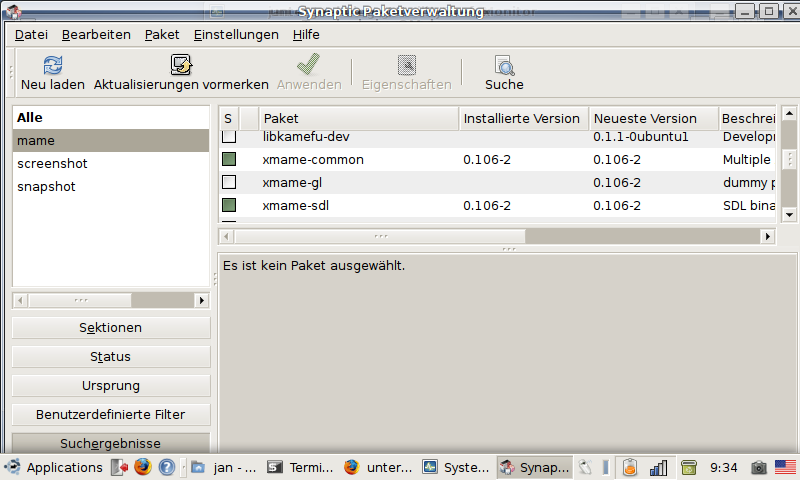
Task: Click the Synaptic window menu icon in titlebar
Action: [13, 11]
